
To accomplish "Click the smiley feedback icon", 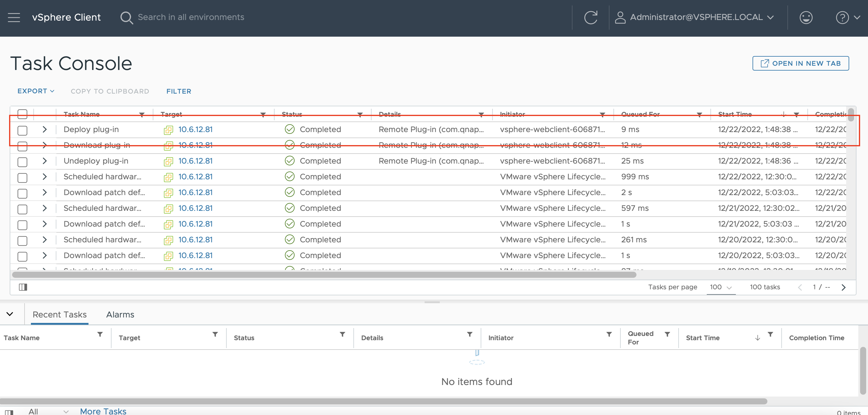I will 806,17.
